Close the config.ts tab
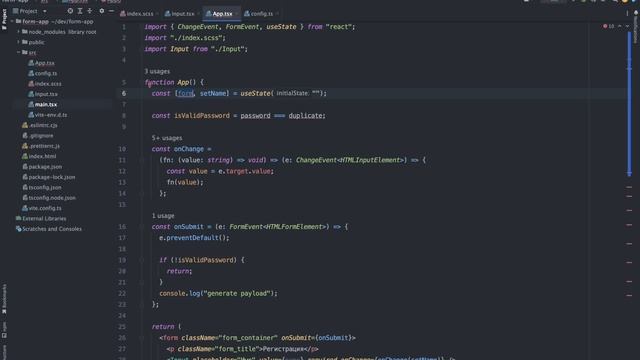 pyautogui.click(x=278, y=14)
